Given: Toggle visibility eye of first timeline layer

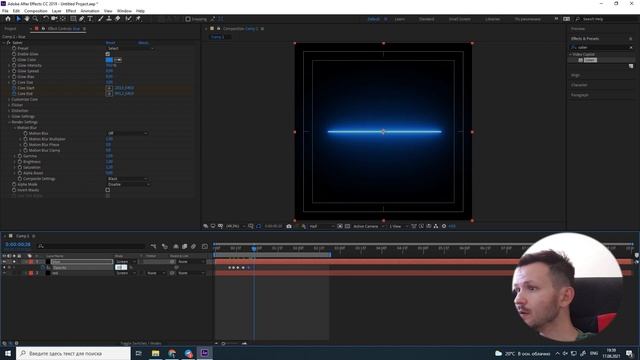Looking at the screenshot, I should (4, 262).
